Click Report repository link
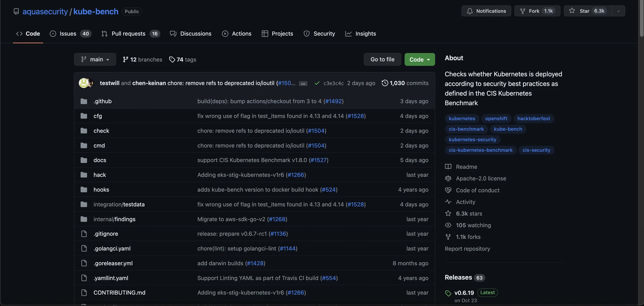The width and height of the screenshot is (644, 306). tap(467, 249)
